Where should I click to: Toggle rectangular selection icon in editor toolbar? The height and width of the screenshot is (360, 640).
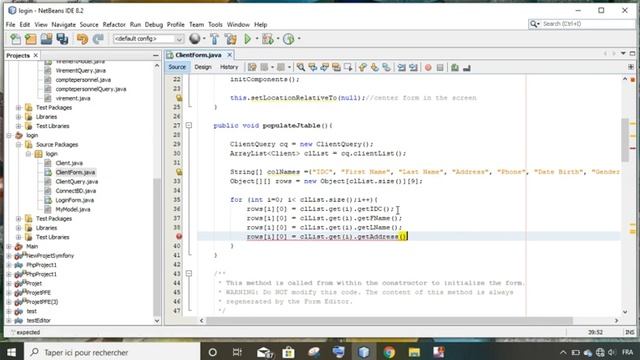coord(348,67)
